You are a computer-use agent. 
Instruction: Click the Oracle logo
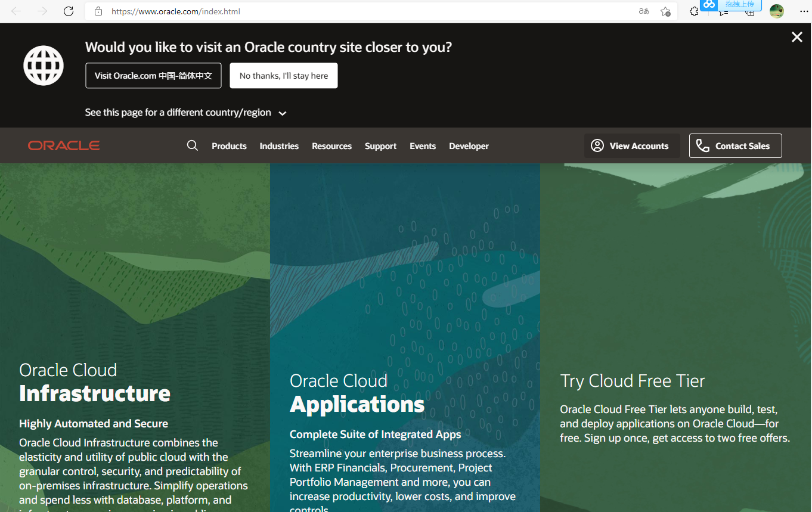[x=64, y=145]
